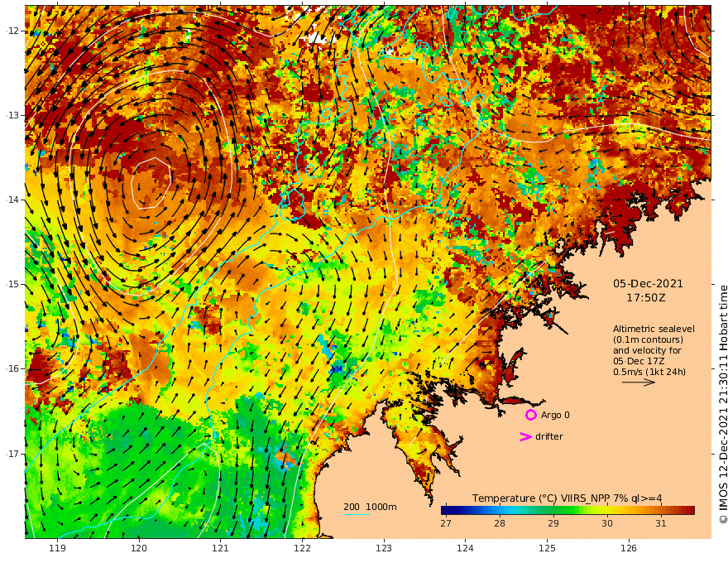The image size is (728, 563).
Task: Click the color bar tick label 28
Action: click(500, 523)
